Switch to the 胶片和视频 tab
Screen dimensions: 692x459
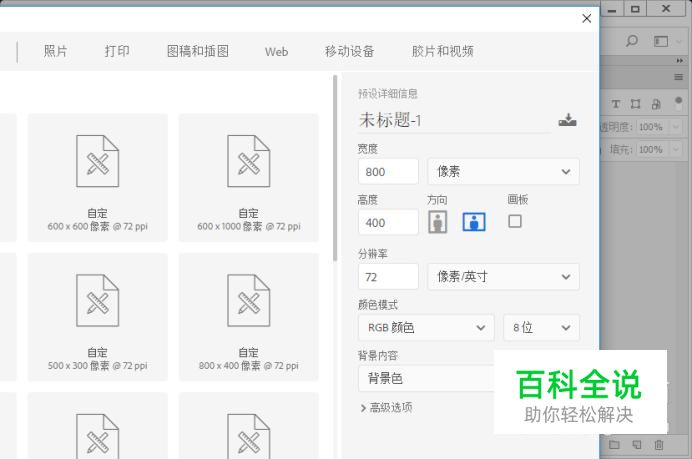coord(443,51)
